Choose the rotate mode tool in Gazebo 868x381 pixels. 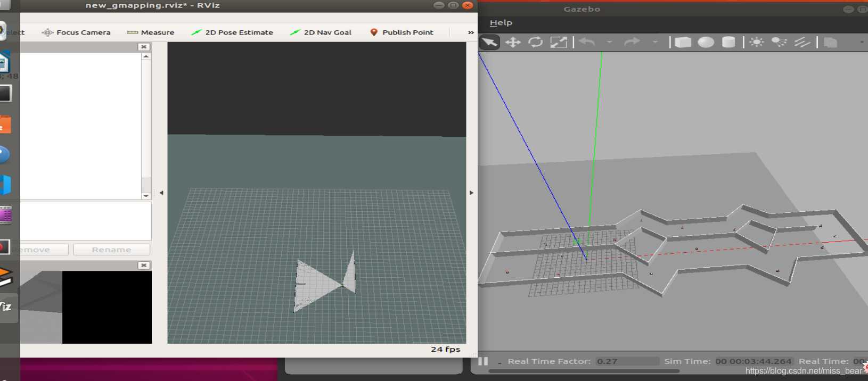point(536,42)
